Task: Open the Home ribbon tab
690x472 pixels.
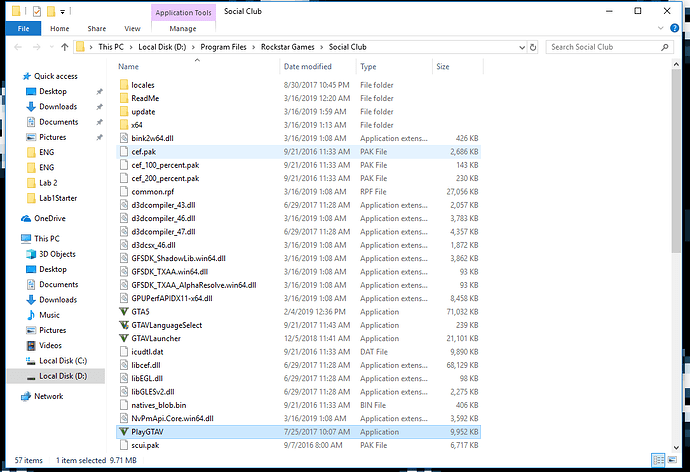Action: point(59,29)
